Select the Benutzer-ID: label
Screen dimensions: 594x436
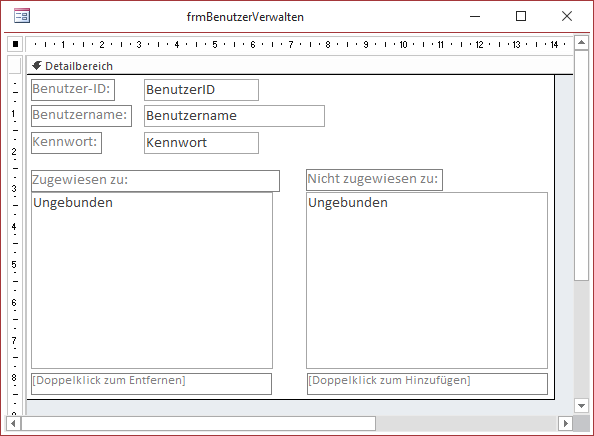pos(73,90)
